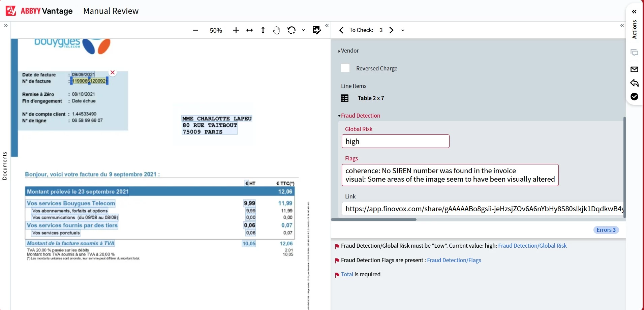Screen dimensions: 644x310
Task: Enable the Reversed Charge checkbox
Action: pos(345,68)
